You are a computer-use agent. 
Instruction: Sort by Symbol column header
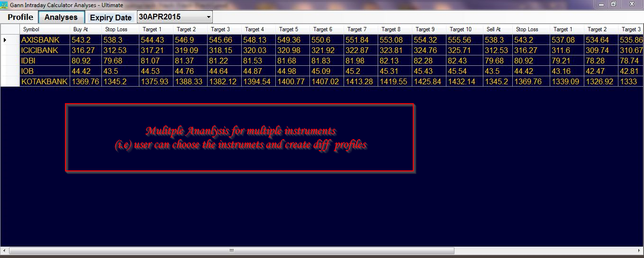point(44,29)
